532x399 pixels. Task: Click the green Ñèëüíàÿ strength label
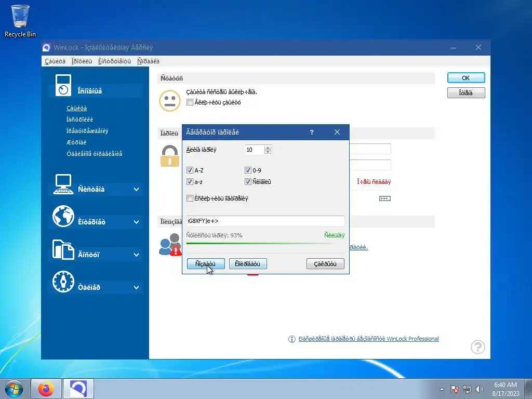[334, 235]
